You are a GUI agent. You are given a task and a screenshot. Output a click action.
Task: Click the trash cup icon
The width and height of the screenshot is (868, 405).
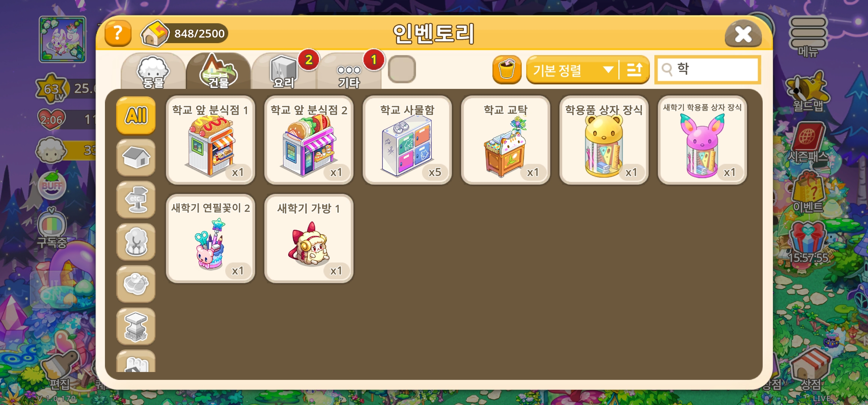tap(507, 70)
